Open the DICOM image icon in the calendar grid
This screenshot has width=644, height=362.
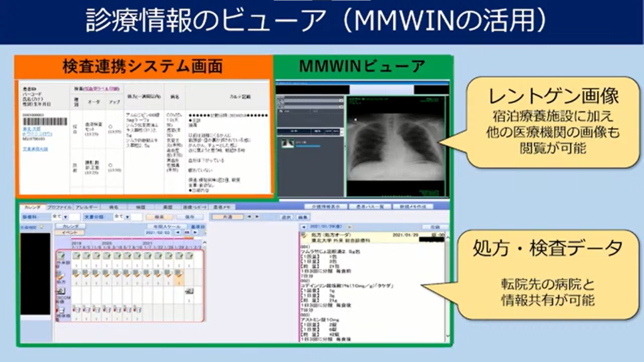click(189, 291)
